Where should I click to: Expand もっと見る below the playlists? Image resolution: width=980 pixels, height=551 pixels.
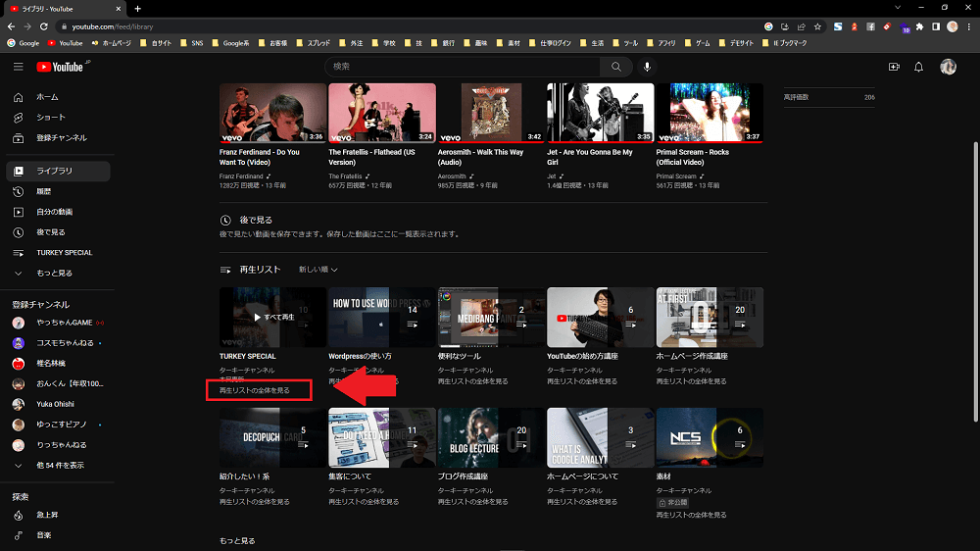coord(237,541)
